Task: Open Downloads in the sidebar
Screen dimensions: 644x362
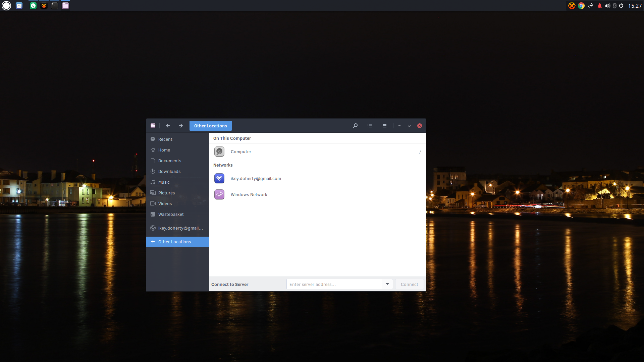Action: tap(178, 171)
